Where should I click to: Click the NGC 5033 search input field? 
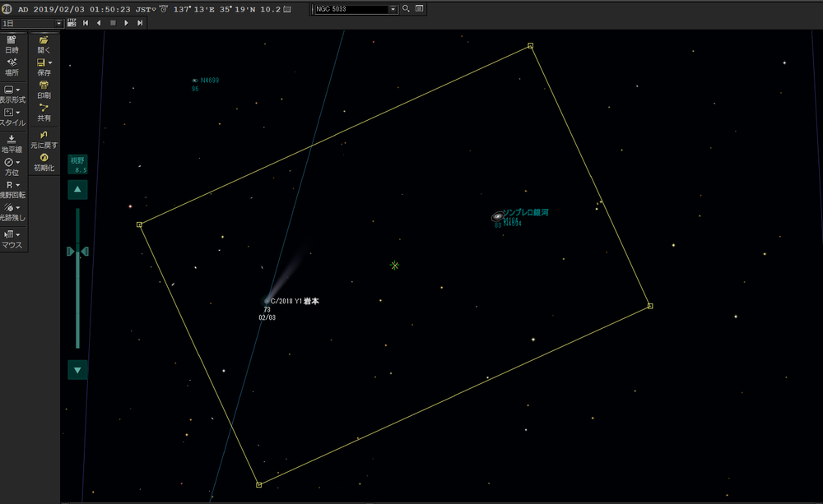[x=351, y=9]
